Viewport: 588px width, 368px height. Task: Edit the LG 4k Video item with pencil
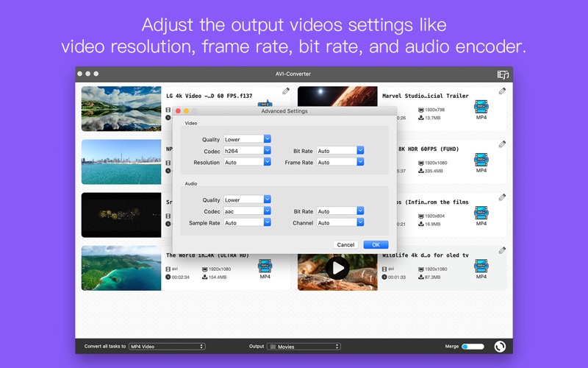click(286, 91)
